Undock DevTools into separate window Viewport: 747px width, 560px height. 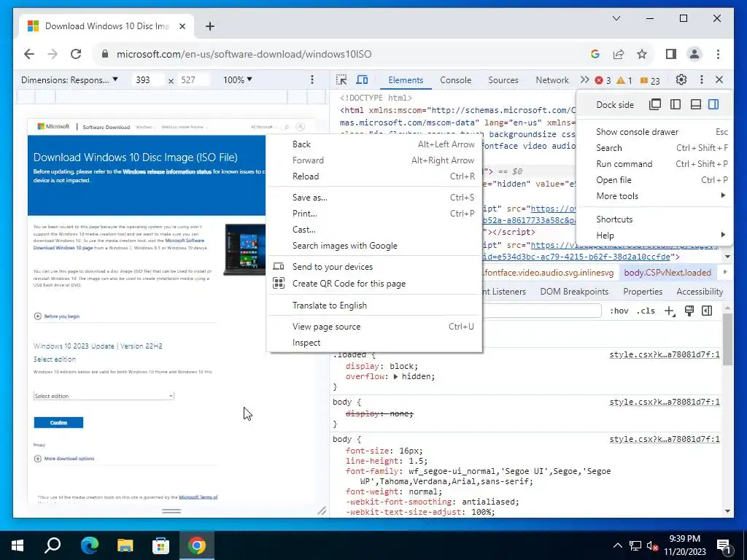[655, 104]
